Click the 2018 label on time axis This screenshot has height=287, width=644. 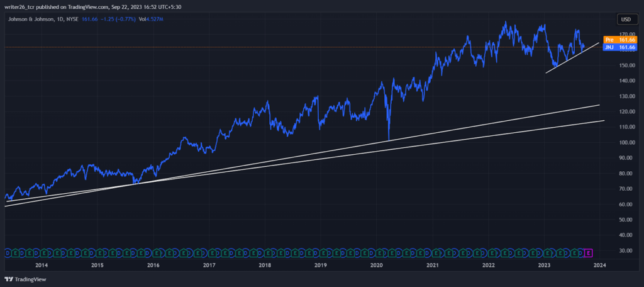coord(265,265)
